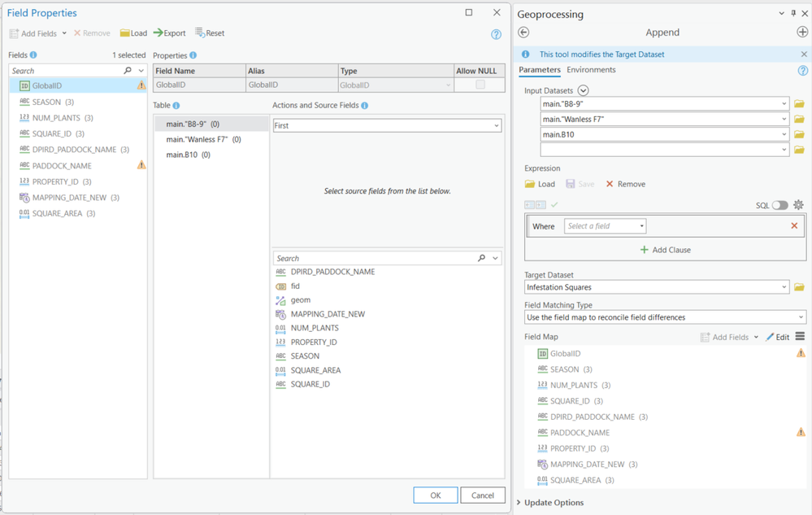Browse folder for main.B10 input dataset
This screenshot has width=812, height=515.
pos(799,134)
